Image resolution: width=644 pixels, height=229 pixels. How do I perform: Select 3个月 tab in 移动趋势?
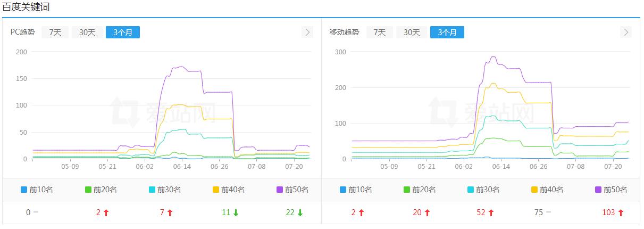pyautogui.click(x=447, y=32)
